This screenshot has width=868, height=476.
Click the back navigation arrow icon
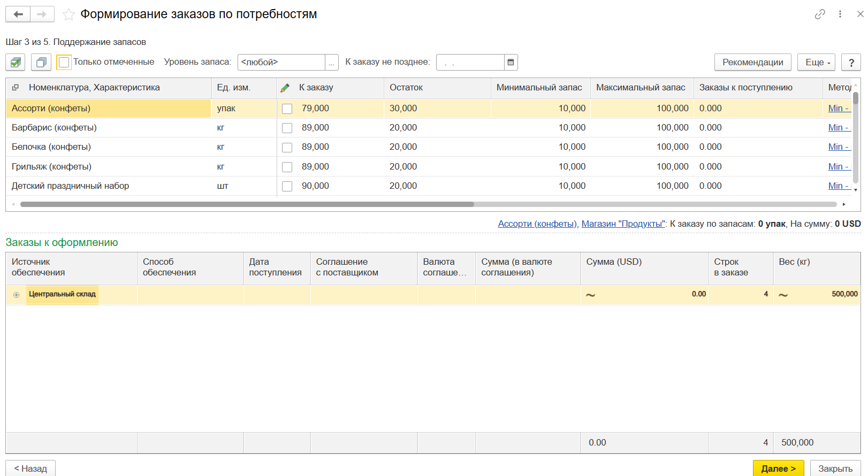coord(18,14)
